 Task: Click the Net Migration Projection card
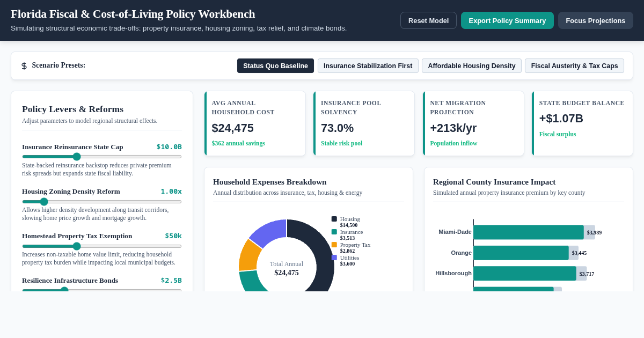[473, 123]
